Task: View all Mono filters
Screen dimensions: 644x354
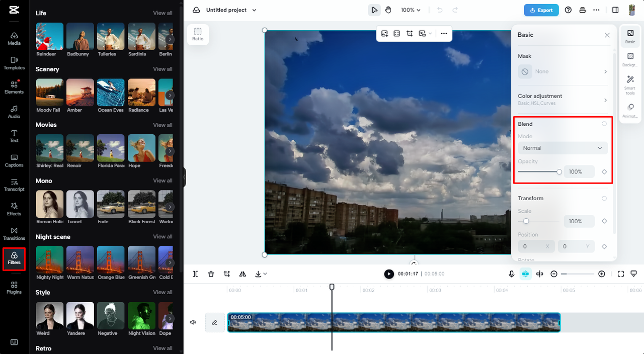Action: (163, 181)
